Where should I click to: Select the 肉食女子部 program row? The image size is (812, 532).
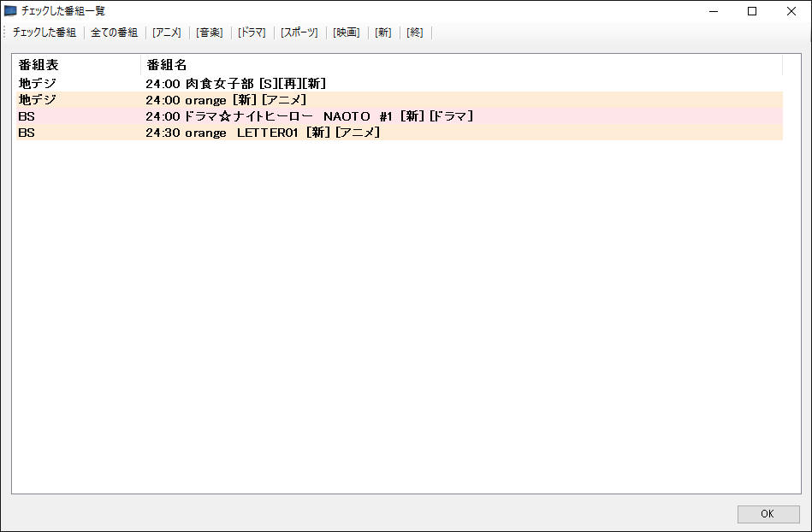point(400,83)
